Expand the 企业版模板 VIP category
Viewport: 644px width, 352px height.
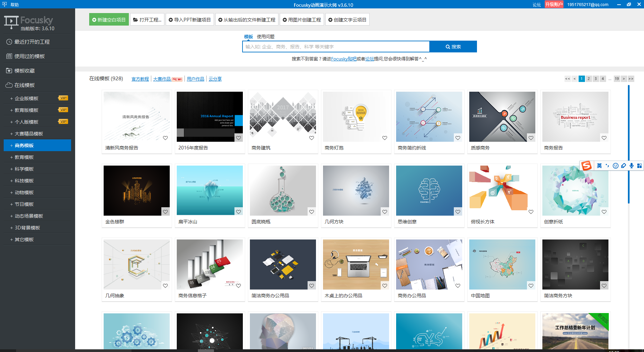[x=38, y=98]
